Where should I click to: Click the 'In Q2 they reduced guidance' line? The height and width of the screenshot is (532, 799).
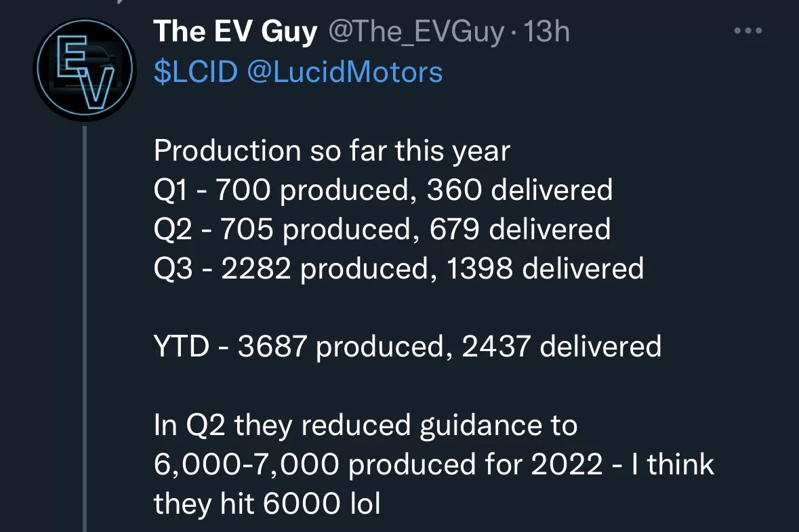point(365,425)
